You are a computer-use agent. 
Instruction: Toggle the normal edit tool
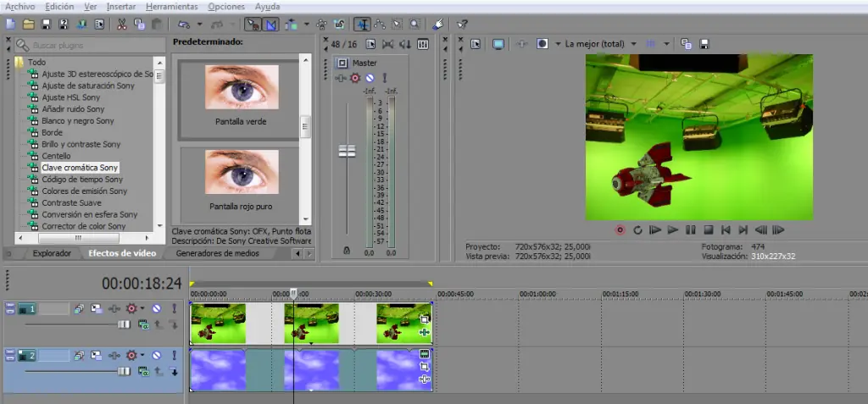pos(362,25)
